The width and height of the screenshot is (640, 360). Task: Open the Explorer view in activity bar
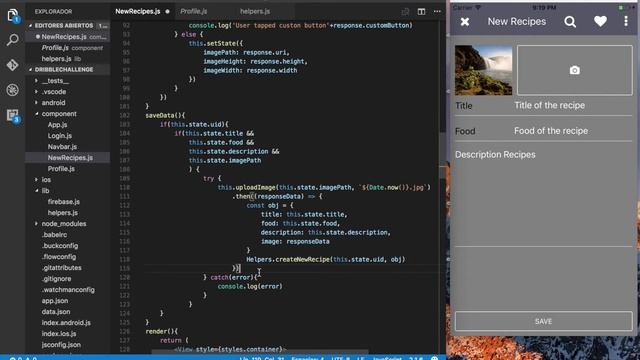click(x=12, y=16)
